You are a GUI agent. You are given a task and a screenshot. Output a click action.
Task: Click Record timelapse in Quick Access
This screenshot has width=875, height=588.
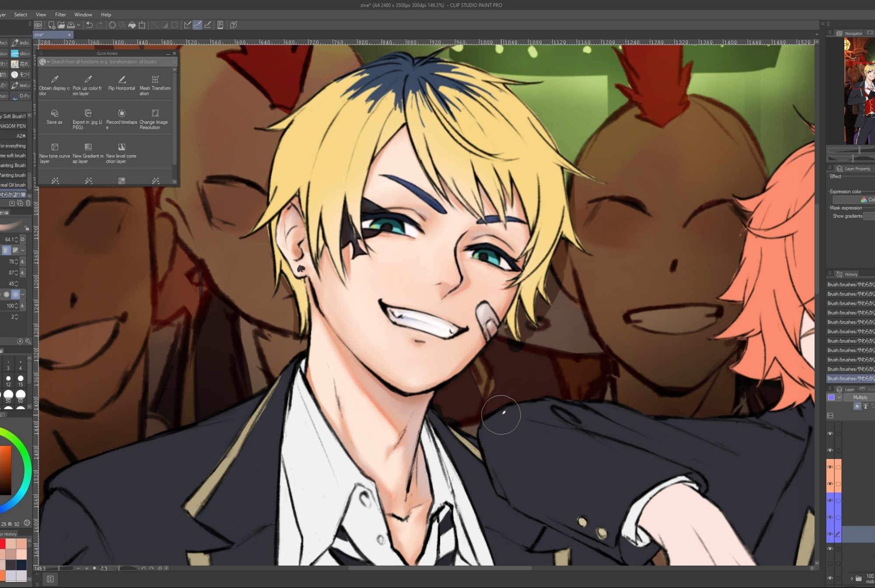[122, 117]
